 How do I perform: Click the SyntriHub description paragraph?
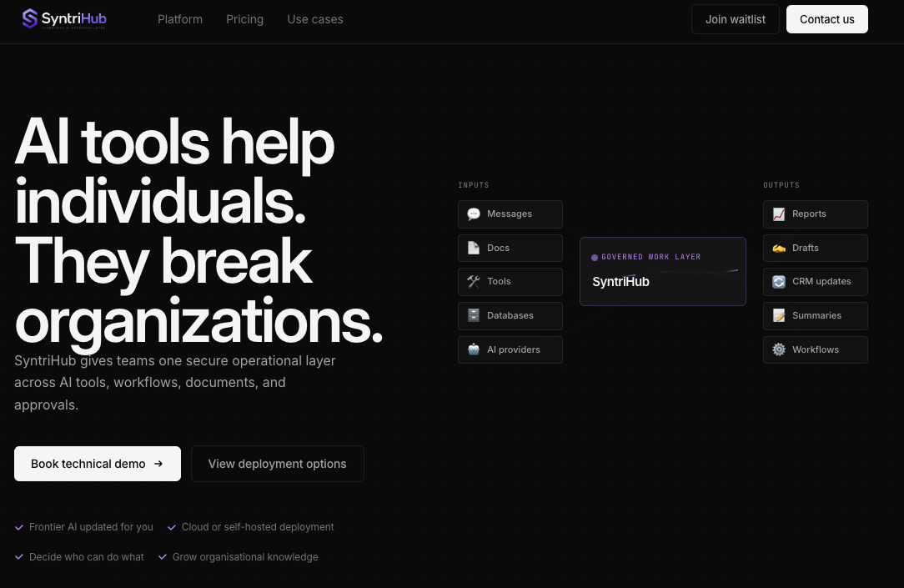(174, 383)
